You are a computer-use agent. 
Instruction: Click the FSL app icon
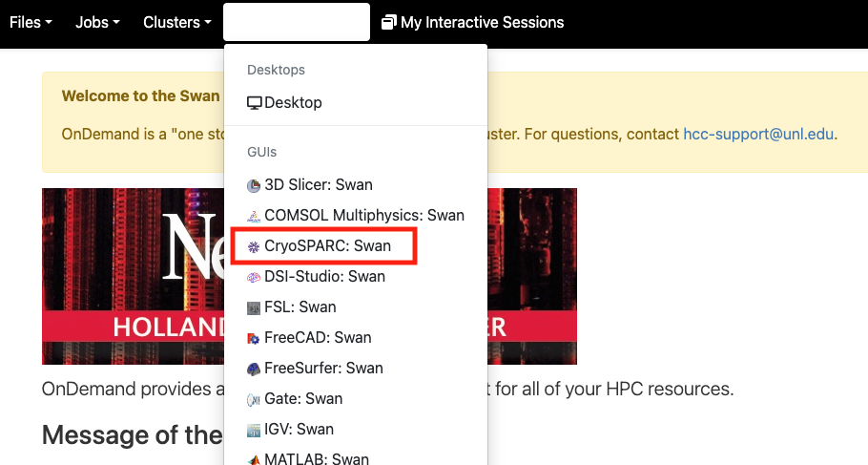pos(254,308)
